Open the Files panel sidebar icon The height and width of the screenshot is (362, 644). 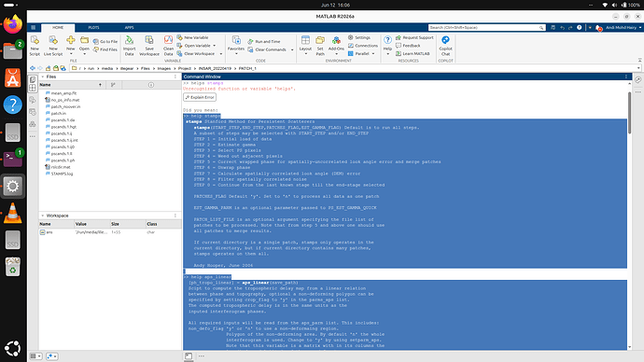click(x=33, y=79)
